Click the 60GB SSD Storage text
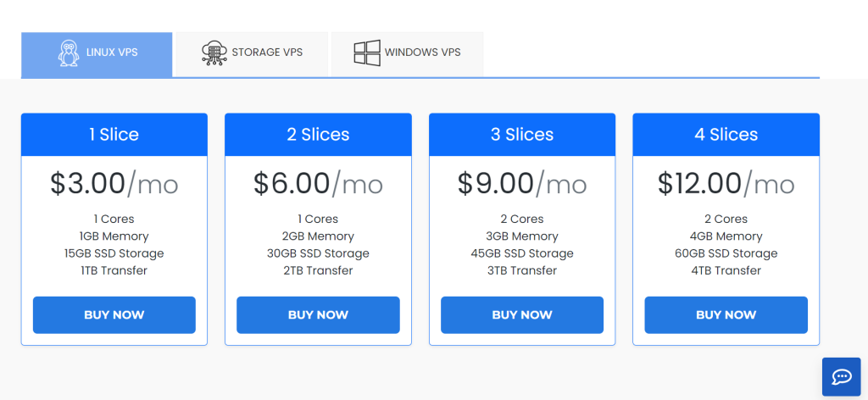The image size is (868, 400). [x=726, y=253]
